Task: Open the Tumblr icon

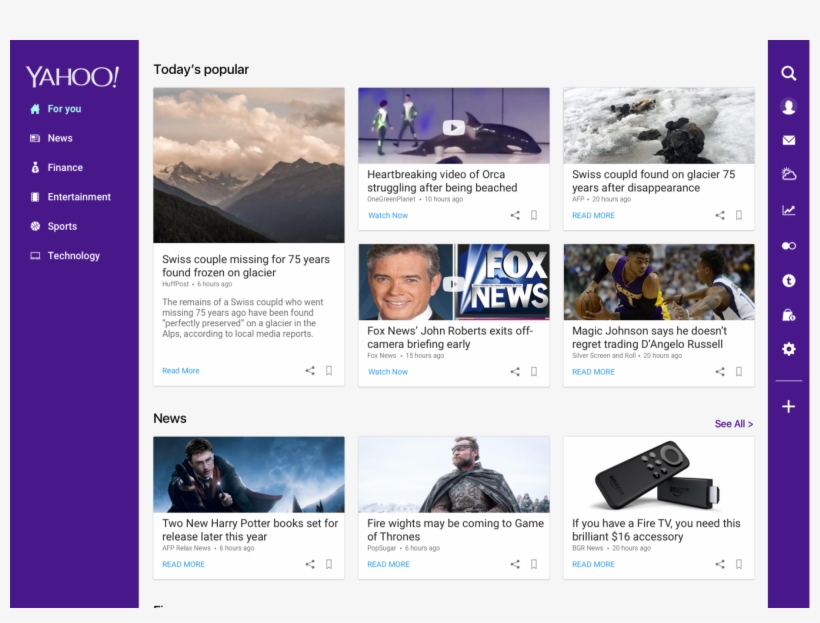Action: (x=789, y=281)
